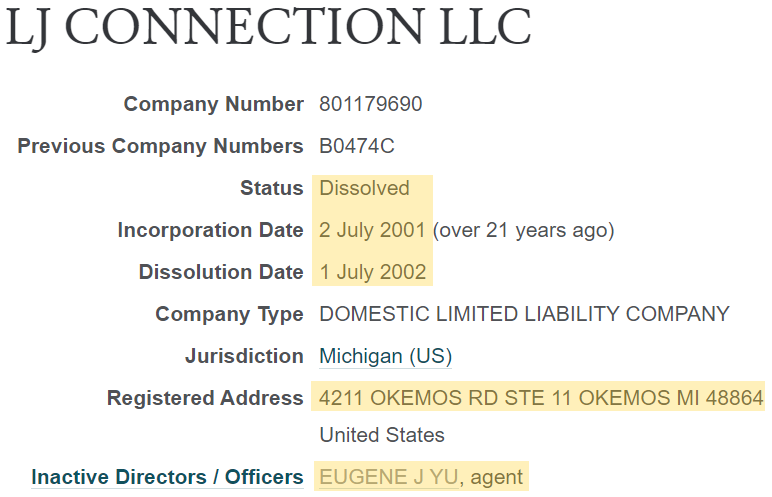Select the company number 801179690
This screenshot has height=497, width=772.
(x=371, y=104)
